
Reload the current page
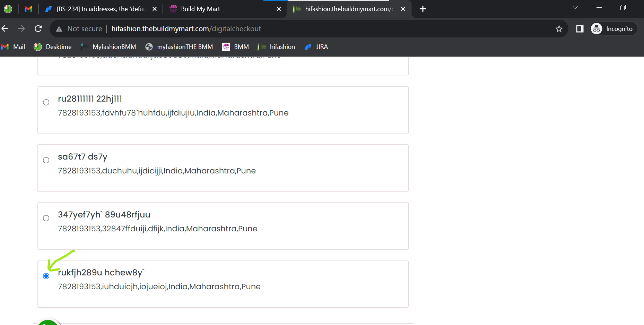(38, 28)
